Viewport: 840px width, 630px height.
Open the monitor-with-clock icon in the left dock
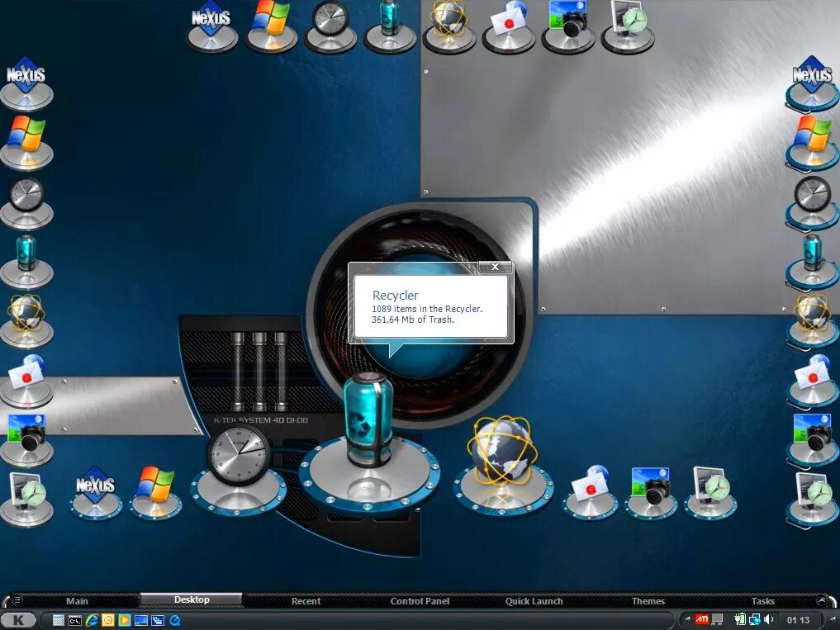click(26, 498)
